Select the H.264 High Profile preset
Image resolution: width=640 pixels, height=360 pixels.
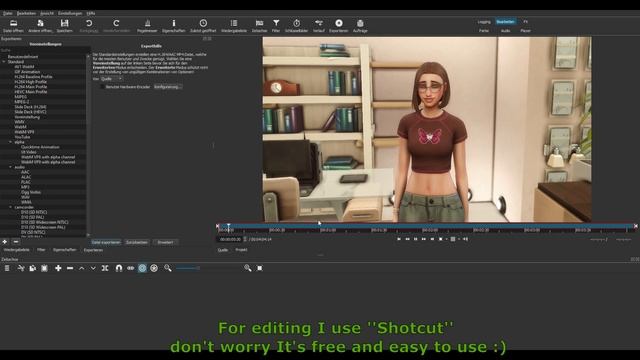(31, 82)
